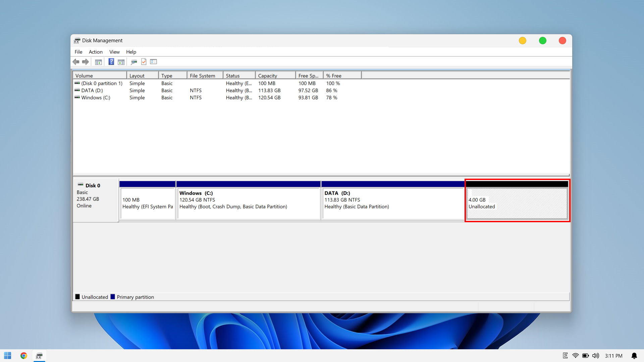Click the Properties checkmark page icon
The width and height of the screenshot is (644, 362).
point(144,62)
